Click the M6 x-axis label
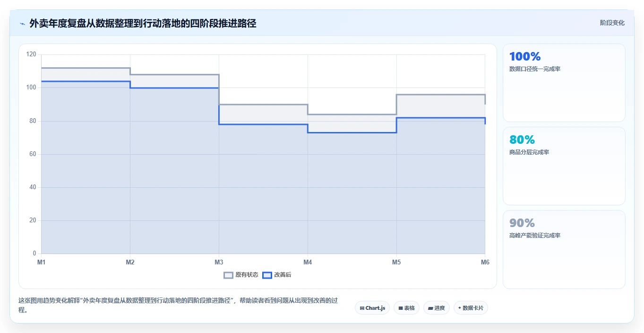The width and height of the screenshot is (644, 333). click(485, 262)
